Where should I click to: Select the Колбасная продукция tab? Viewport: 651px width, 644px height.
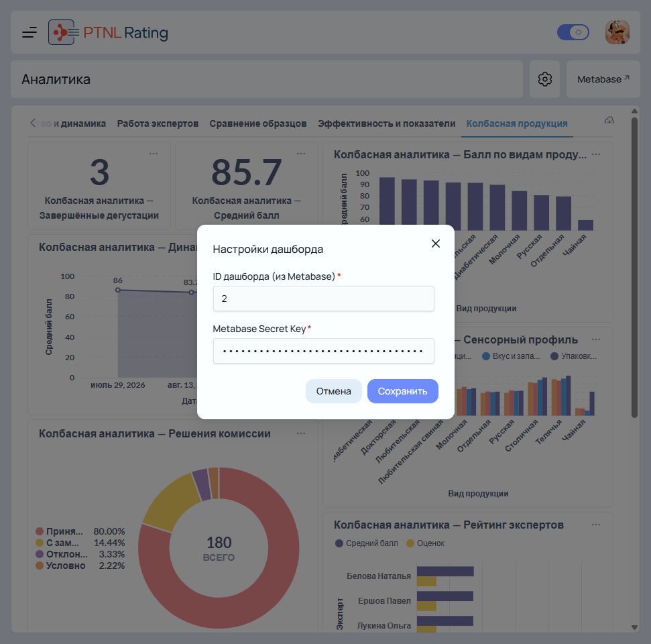pyautogui.click(x=516, y=123)
